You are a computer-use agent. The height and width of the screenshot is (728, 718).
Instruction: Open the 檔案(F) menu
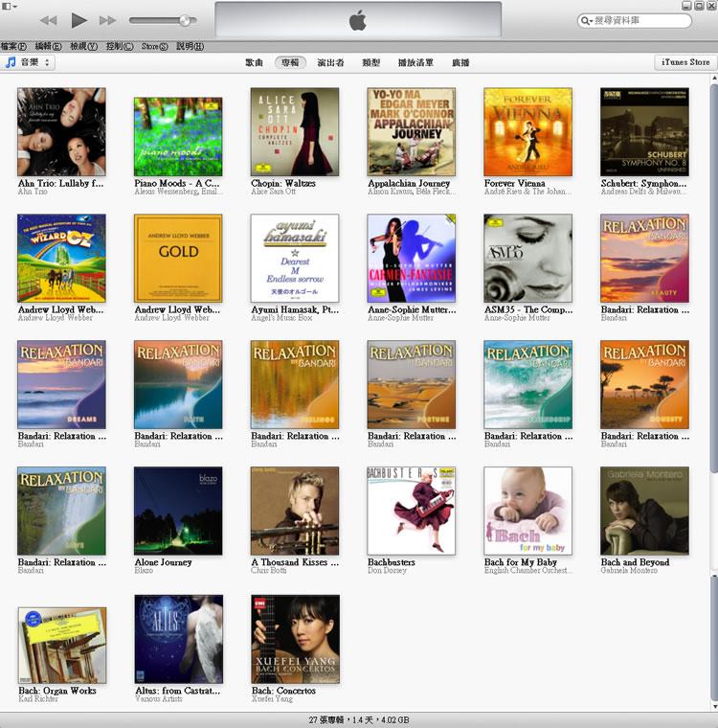pyautogui.click(x=13, y=46)
